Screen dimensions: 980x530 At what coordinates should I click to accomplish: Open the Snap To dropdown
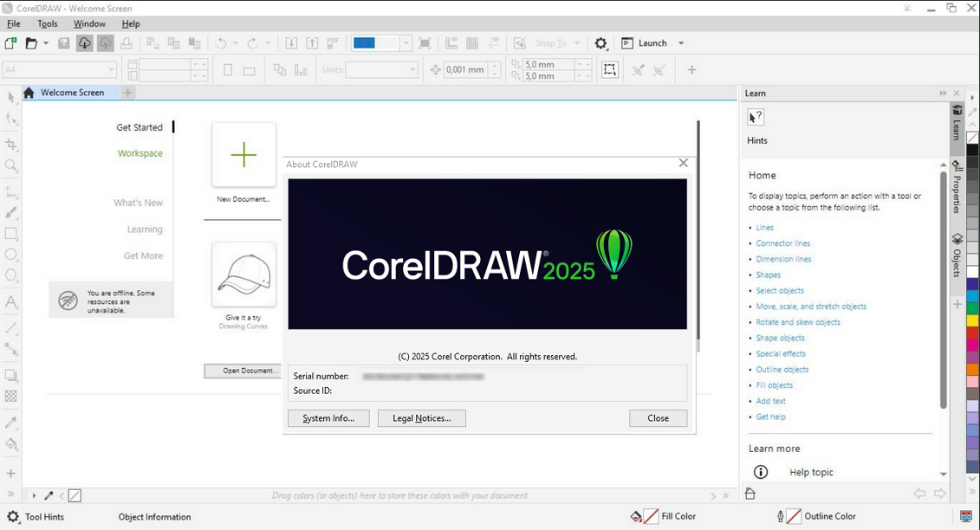point(577,43)
